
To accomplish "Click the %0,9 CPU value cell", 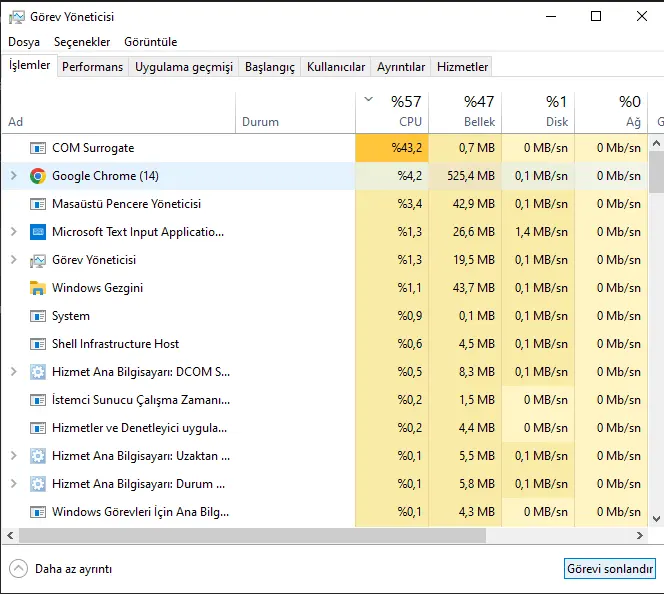I will tap(392, 316).
